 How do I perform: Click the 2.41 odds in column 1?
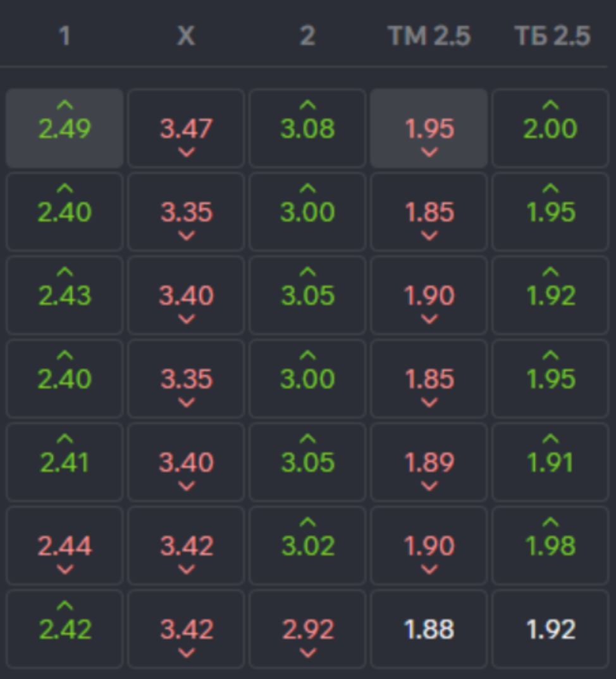pyautogui.click(x=65, y=462)
